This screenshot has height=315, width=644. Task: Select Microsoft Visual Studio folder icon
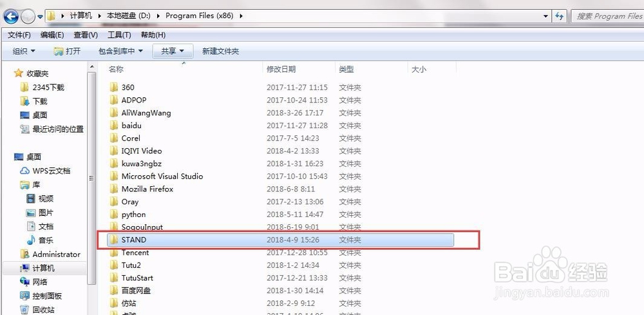click(114, 177)
